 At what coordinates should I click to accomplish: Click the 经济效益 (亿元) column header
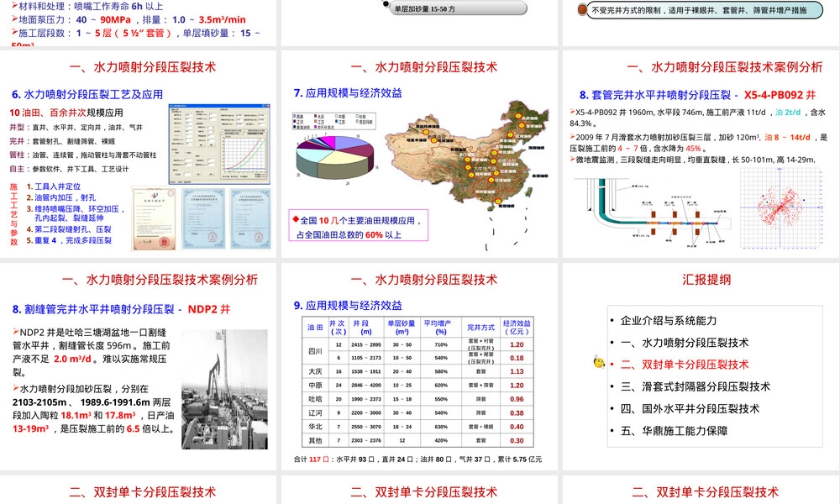[517, 328]
